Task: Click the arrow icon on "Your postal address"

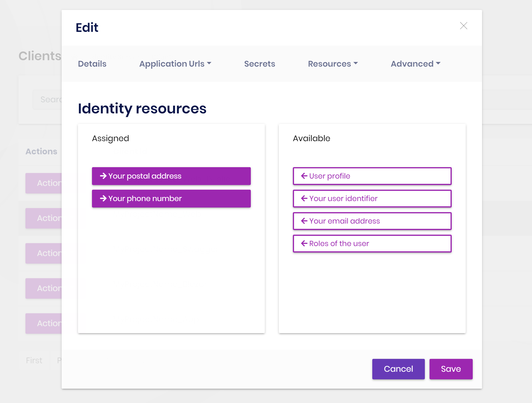Action: [103, 176]
